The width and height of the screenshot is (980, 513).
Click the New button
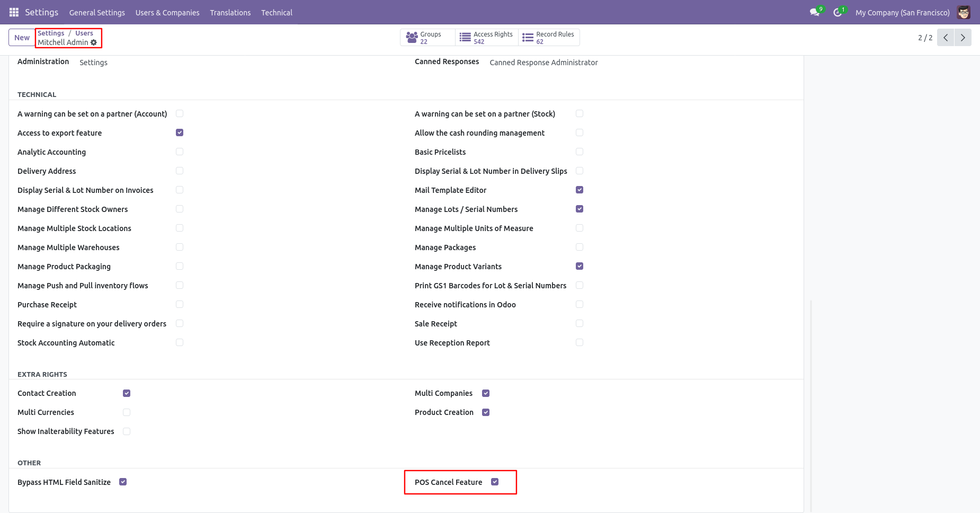point(22,38)
